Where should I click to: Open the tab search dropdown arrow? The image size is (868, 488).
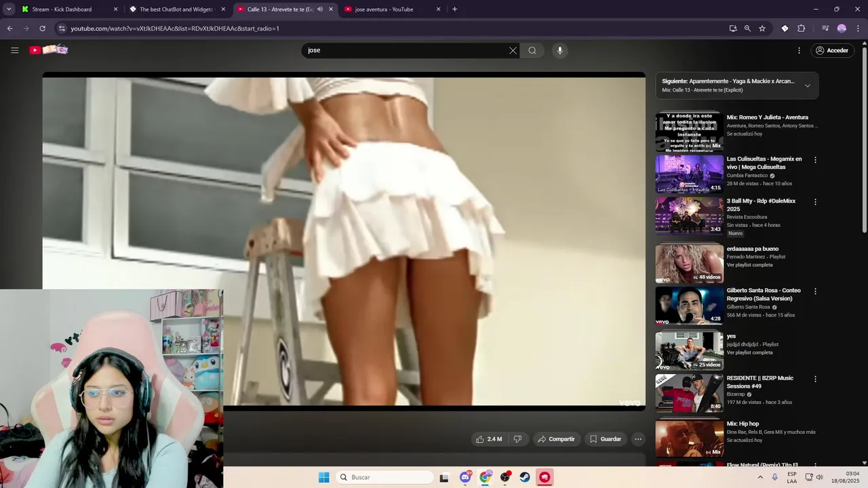click(9, 9)
